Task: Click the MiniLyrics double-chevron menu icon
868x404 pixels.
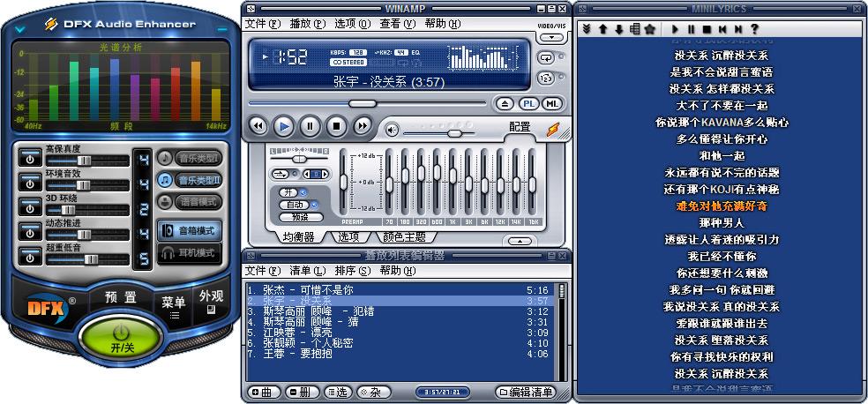Action: tap(587, 29)
